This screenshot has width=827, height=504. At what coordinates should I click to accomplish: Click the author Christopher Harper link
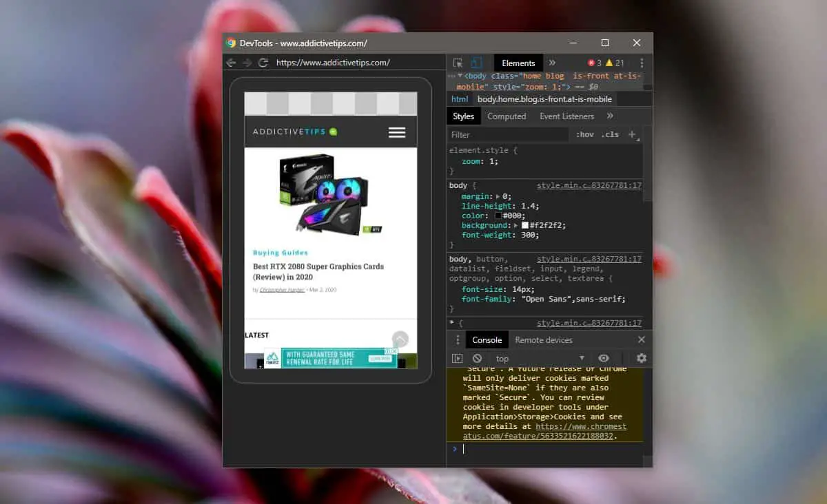282,290
